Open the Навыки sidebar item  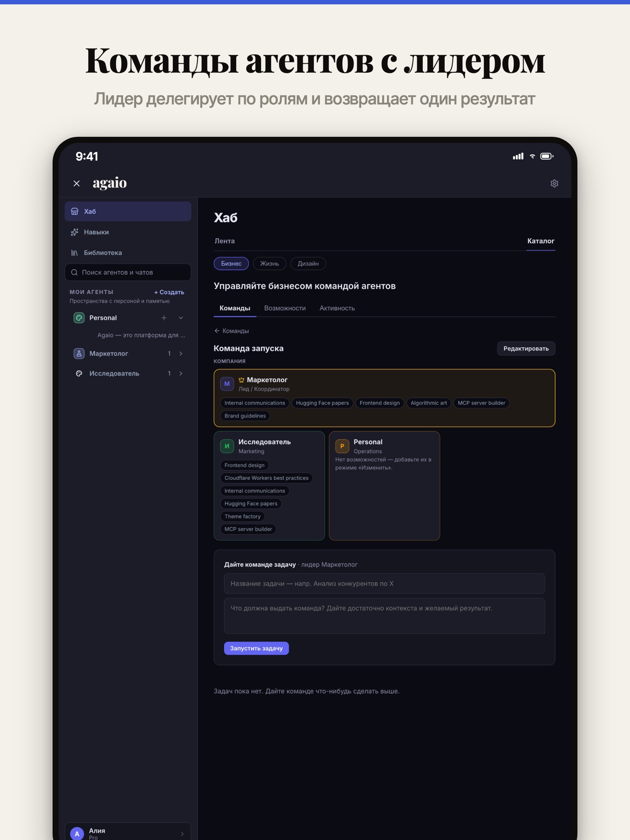pos(128,232)
